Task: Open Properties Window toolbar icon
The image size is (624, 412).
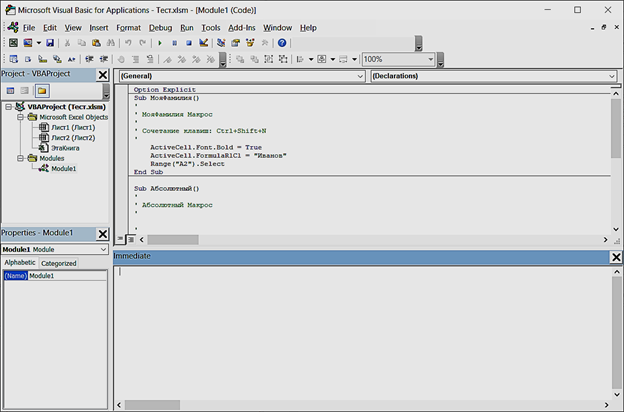Action: (x=235, y=43)
